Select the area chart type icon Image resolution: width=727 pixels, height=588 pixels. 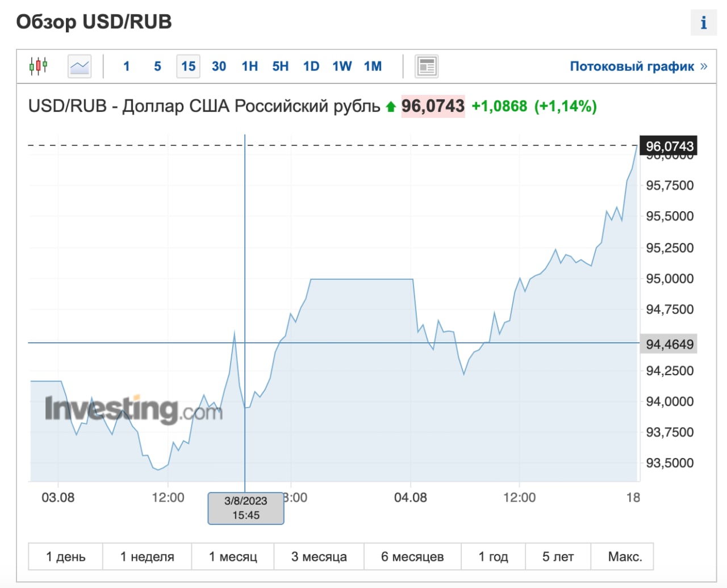(80, 66)
